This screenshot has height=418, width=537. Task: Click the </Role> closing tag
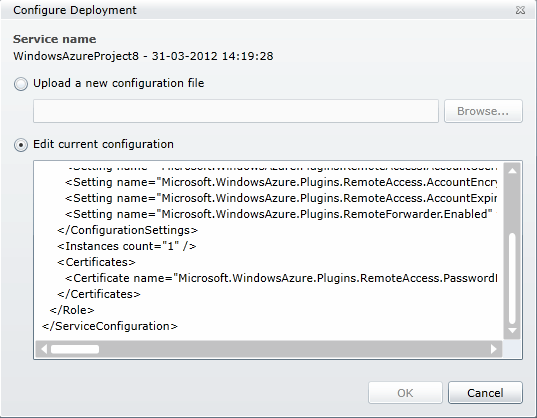pos(72,310)
